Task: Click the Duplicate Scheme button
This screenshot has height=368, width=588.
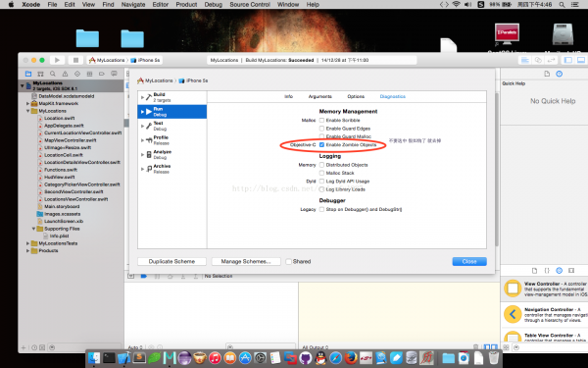Action: (171, 261)
